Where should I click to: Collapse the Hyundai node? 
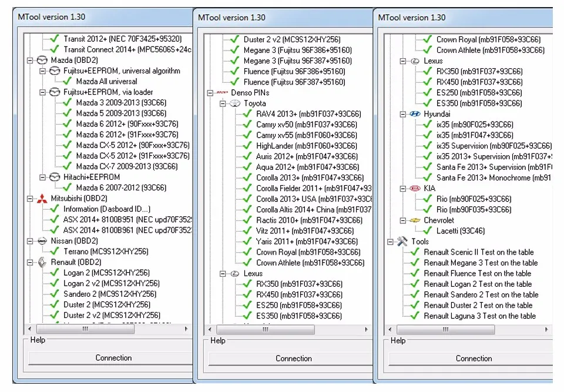(x=403, y=114)
